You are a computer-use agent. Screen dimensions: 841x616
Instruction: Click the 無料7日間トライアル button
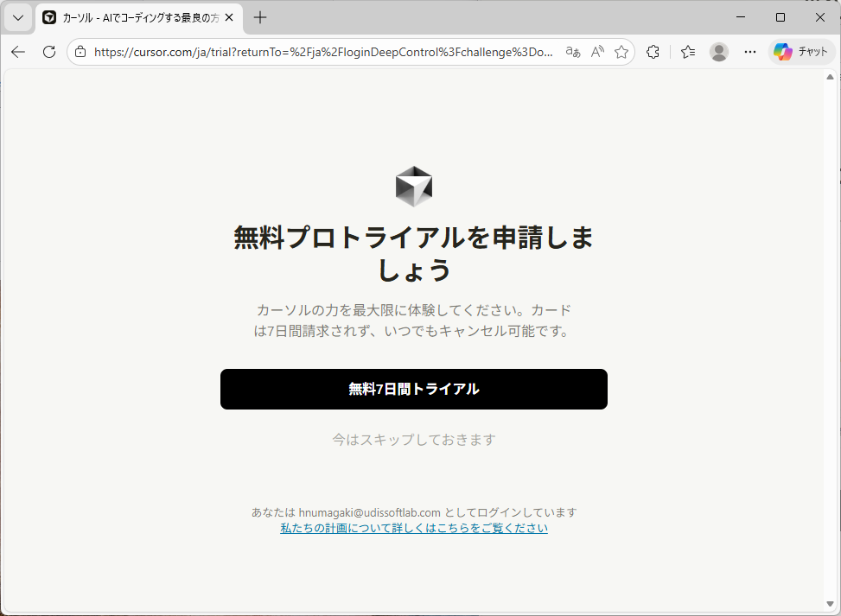pos(414,389)
